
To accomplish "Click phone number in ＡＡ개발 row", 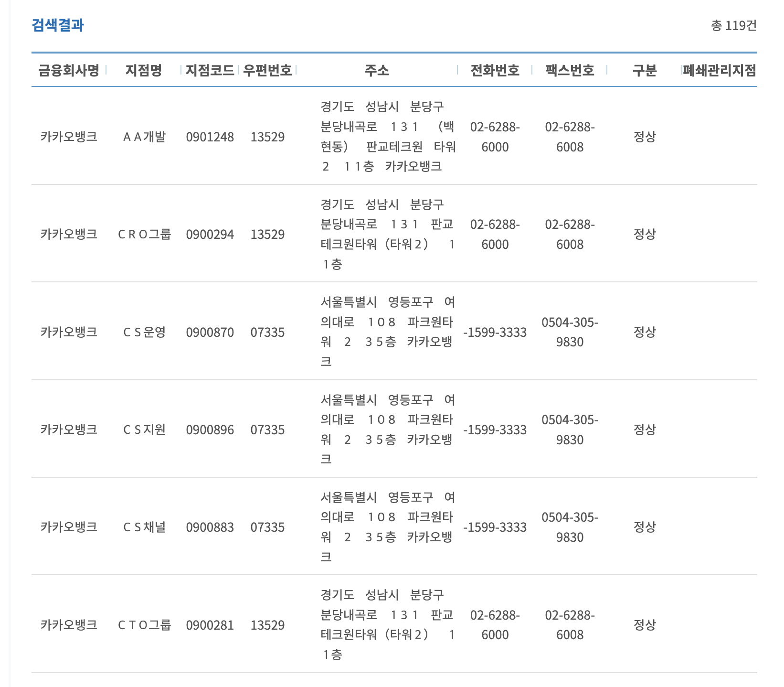I will click(x=495, y=137).
